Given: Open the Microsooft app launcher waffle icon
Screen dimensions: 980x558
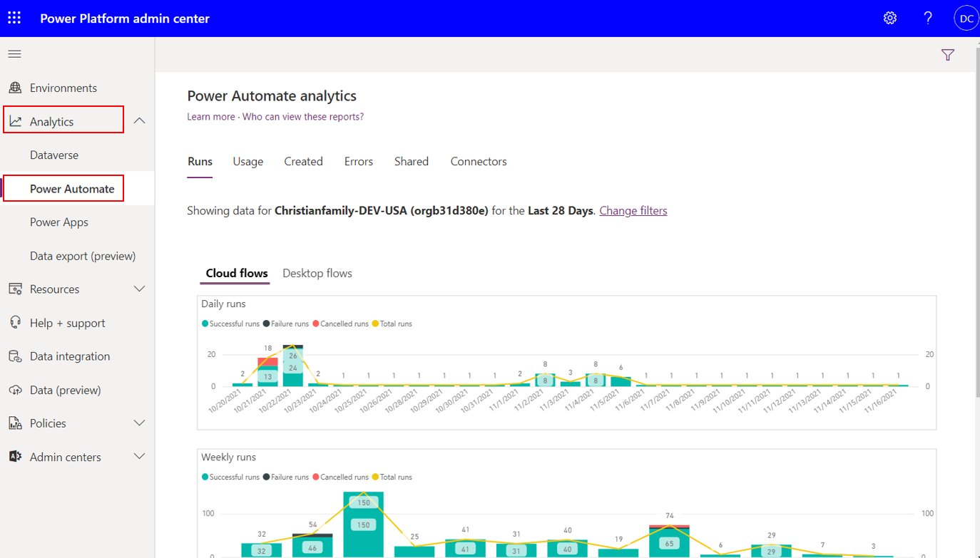Looking at the screenshot, I should pos(14,17).
